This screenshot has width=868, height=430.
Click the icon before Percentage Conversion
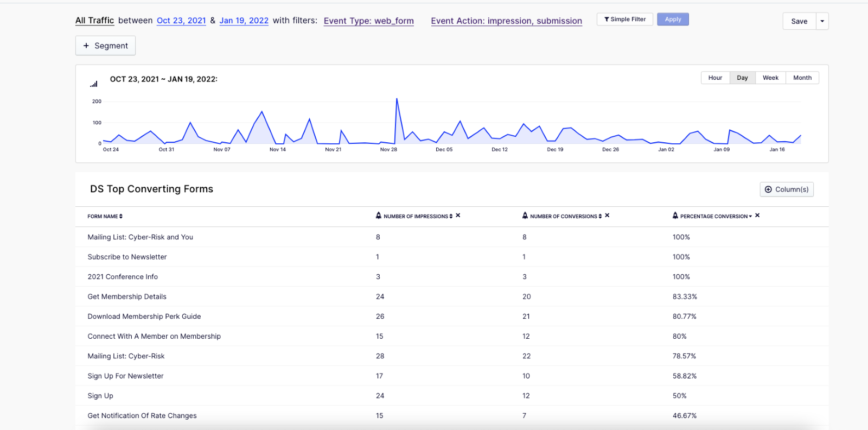click(675, 216)
